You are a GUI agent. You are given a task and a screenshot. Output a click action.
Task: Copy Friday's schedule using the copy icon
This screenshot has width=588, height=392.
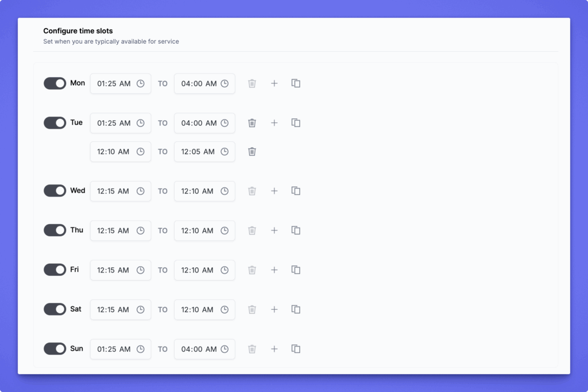(296, 270)
